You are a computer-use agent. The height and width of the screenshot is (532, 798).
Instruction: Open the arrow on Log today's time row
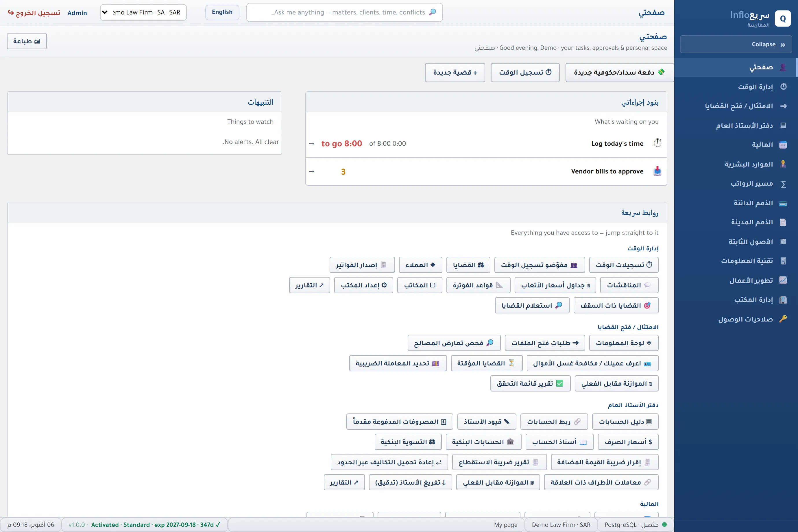(x=311, y=144)
